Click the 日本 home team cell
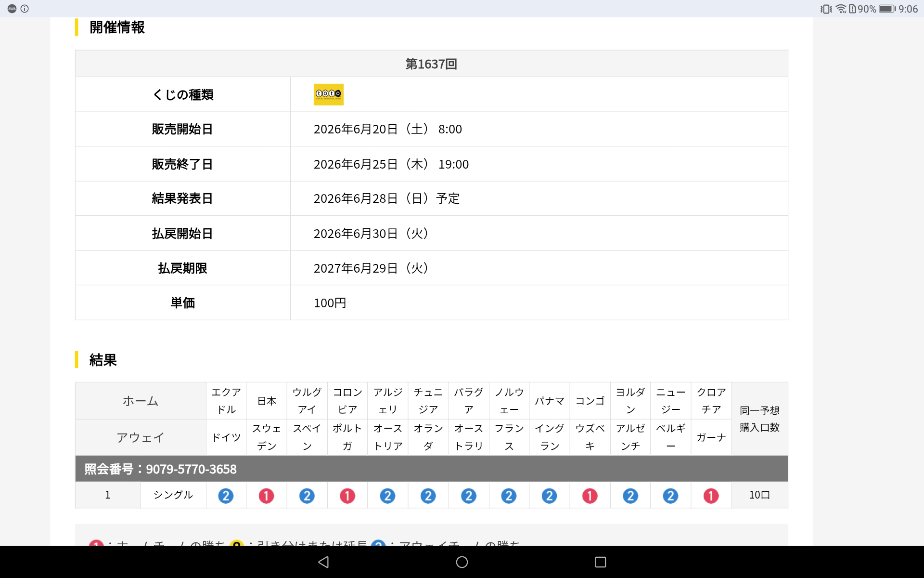 (x=267, y=401)
